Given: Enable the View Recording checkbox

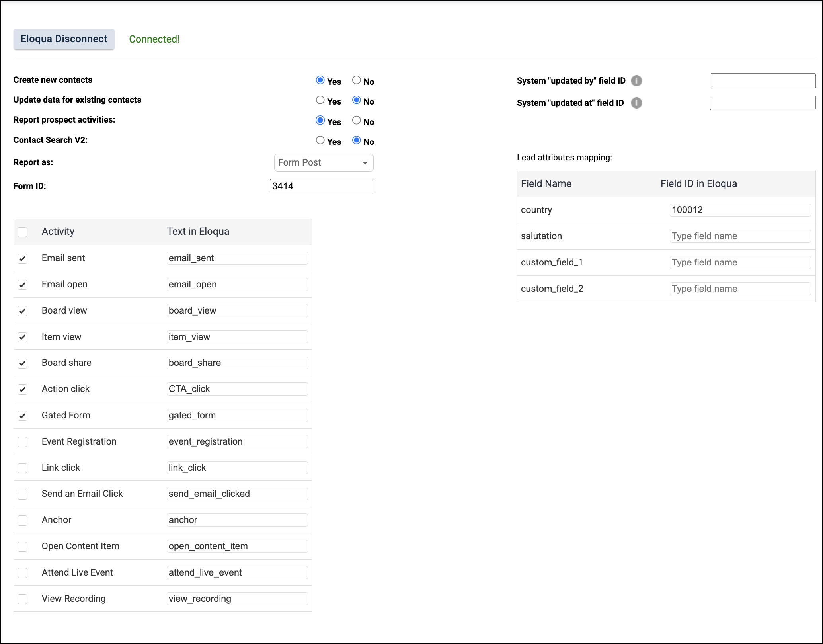Looking at the screenshot, I should coord(23,599).
